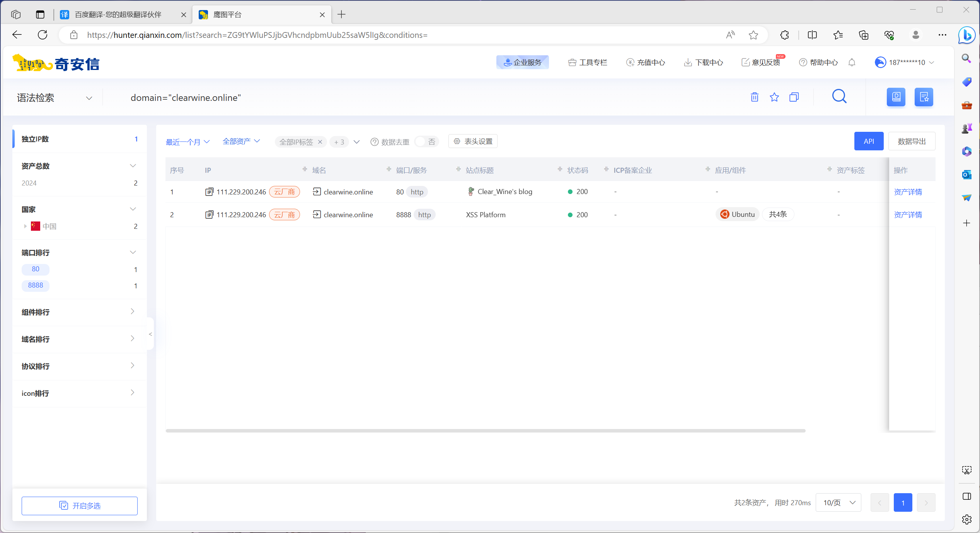Open Bing Copilot sidebar icon

[967, 35]
